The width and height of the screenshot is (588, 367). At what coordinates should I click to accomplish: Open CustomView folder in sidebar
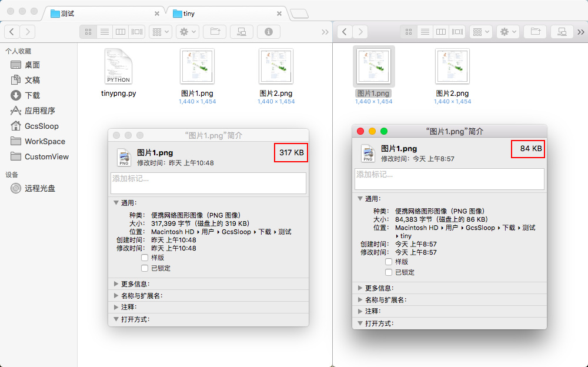pos(40,157)
